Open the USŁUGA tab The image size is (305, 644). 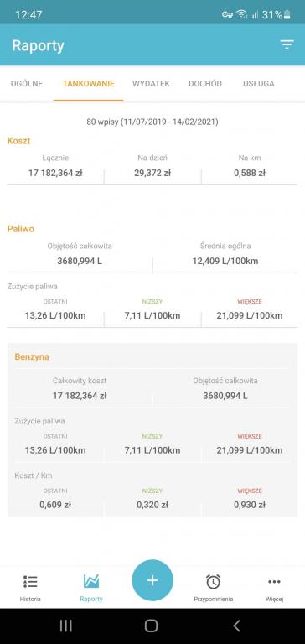[259, 83]
